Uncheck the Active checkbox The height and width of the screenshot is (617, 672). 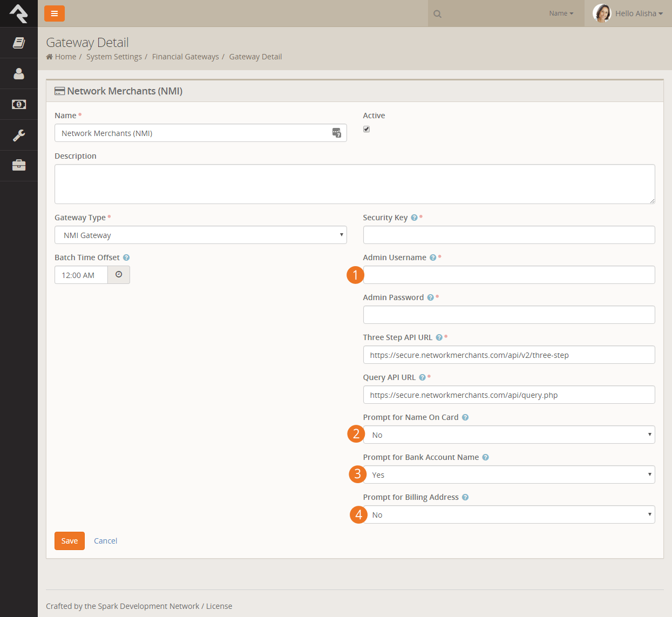point(366,129)
